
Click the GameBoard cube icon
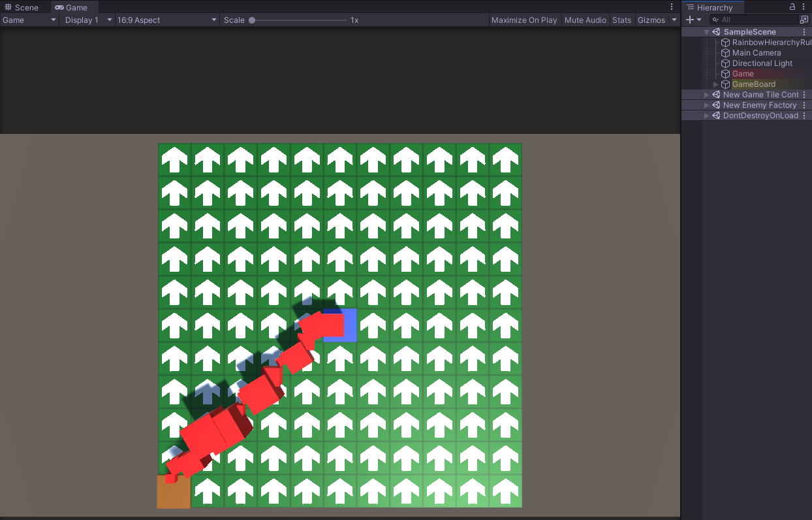pyautogui.click(x=725, y=84)
